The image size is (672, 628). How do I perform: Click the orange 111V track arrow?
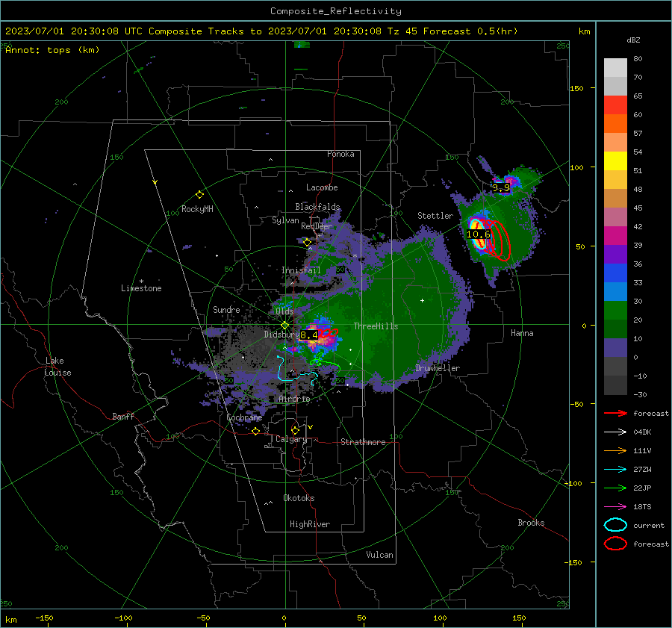(x=615, y=450)
